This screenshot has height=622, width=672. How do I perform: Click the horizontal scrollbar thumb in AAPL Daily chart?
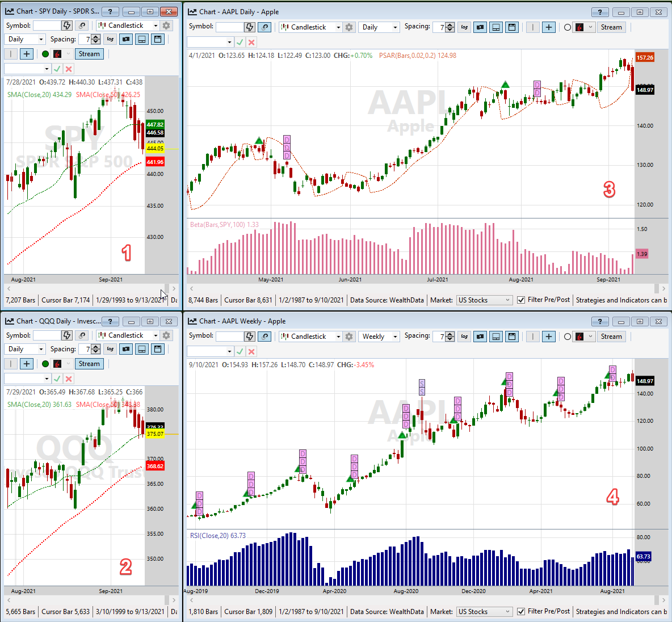pos(657,288)
